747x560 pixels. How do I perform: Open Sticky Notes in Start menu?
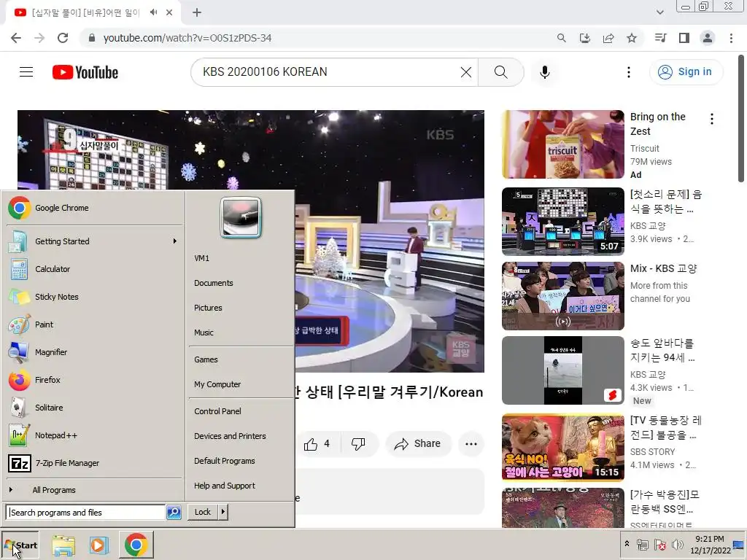pos(94,297)
